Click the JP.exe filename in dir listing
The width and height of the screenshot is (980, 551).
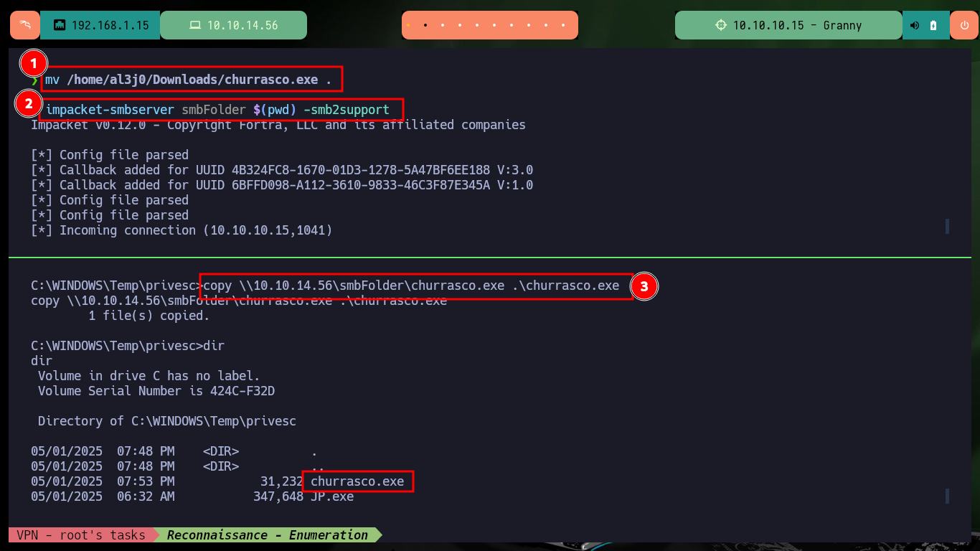(x=332, y=496)
